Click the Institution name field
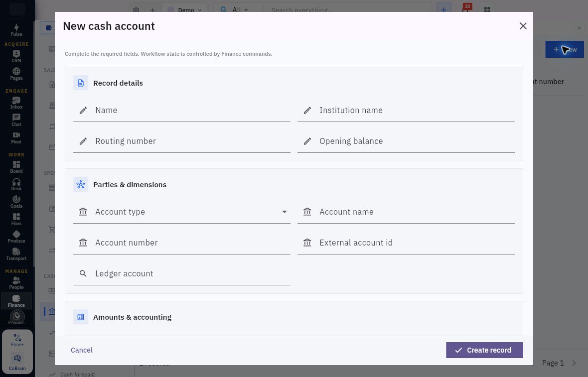 406,111
